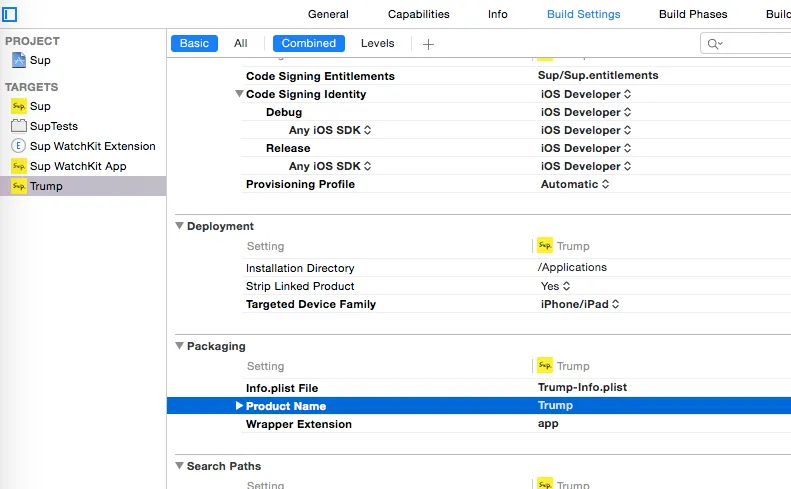Select the Sup app target icon
Image resolution: width=791 pixels, height=489 pixels.
(18, 106)
